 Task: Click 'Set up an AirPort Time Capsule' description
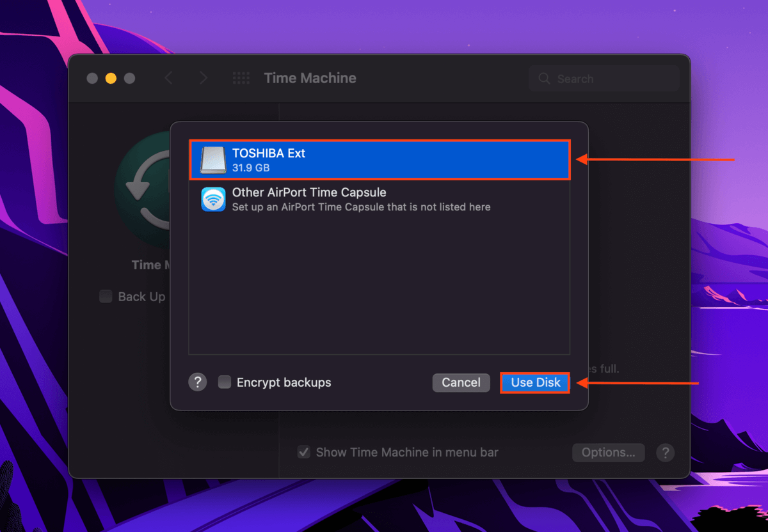coord(361,207)
